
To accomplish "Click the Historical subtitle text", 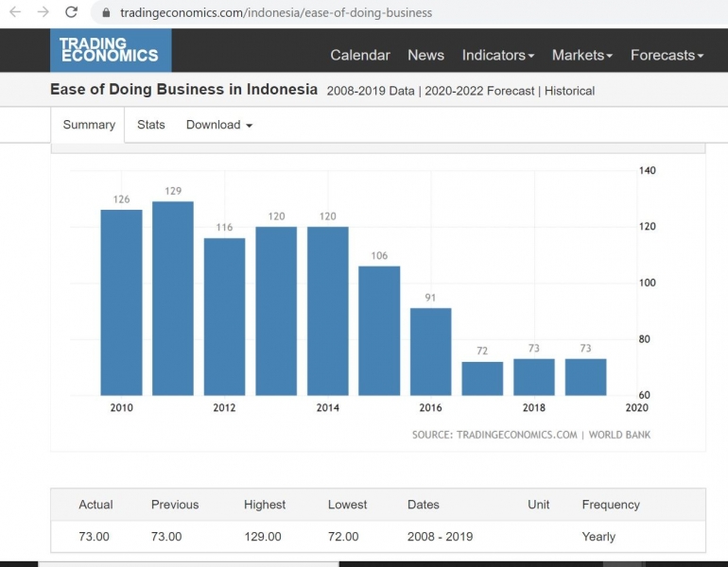I will (569, 91).
